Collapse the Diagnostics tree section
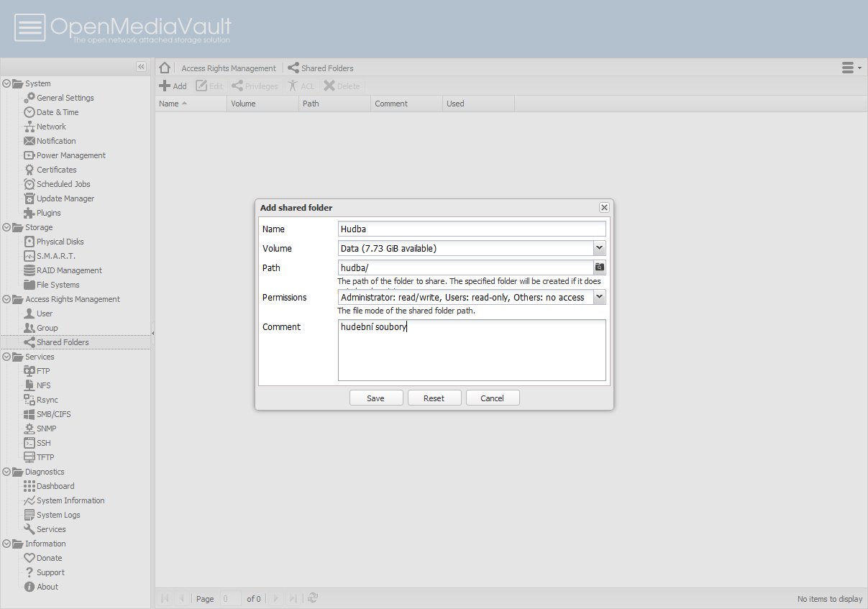Viewport: 868px width, 609px height. tap(6, 472)
